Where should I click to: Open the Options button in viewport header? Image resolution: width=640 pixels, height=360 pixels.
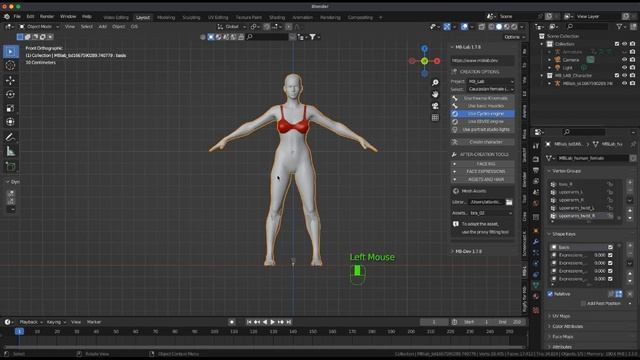tap(514, 37)
